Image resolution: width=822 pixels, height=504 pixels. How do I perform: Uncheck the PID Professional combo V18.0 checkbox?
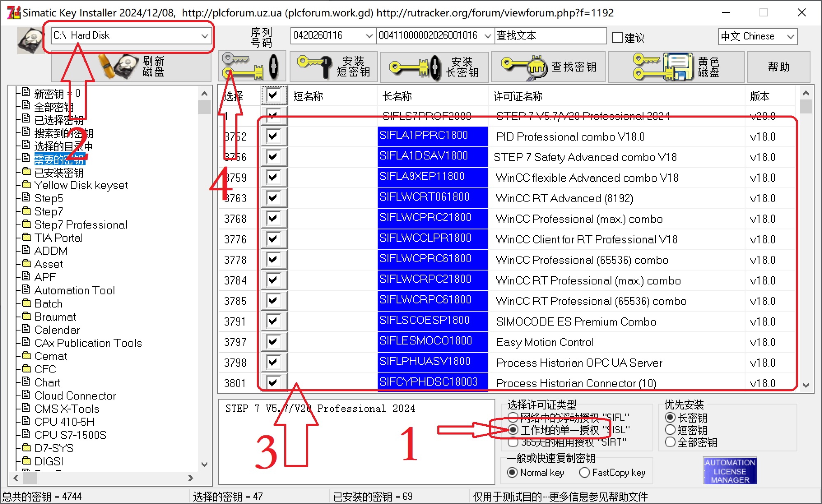[273, 136]
